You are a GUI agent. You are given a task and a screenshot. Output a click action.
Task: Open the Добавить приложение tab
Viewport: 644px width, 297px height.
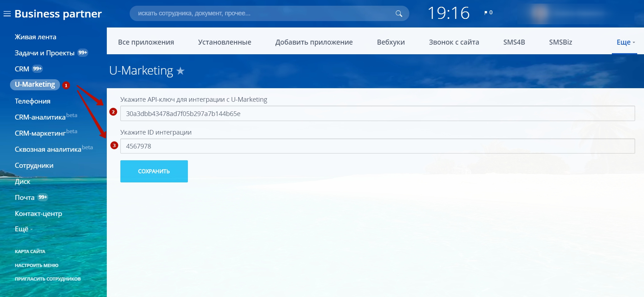pos(314,42)
